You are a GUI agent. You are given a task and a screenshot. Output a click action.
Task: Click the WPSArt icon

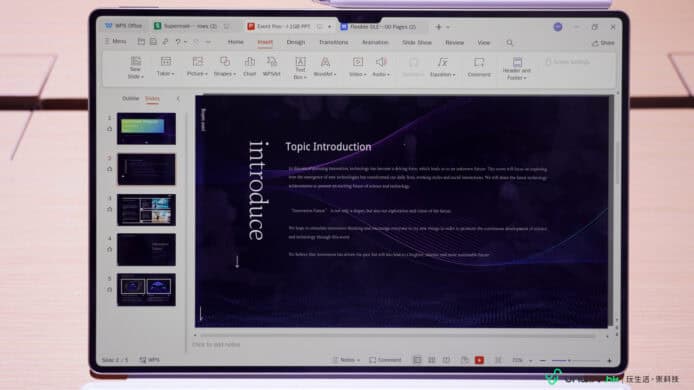pos(271,67)
